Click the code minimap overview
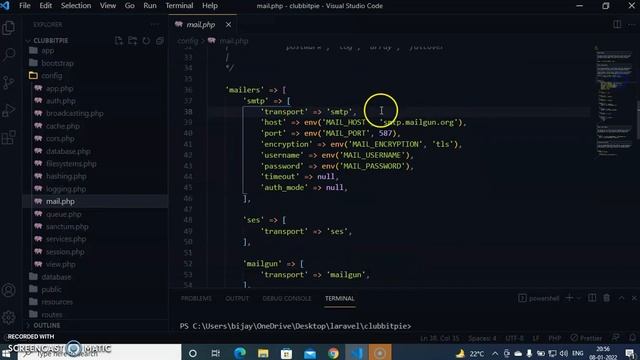The image size is (640, 360). pos(613,102)
